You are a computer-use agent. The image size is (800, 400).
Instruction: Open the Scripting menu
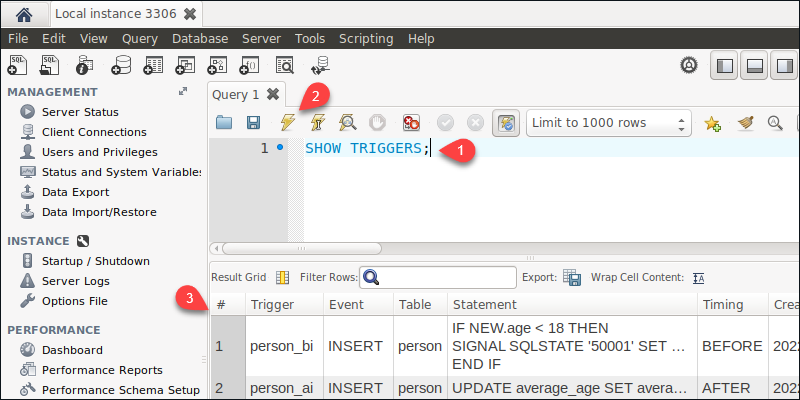coord(366,39)
